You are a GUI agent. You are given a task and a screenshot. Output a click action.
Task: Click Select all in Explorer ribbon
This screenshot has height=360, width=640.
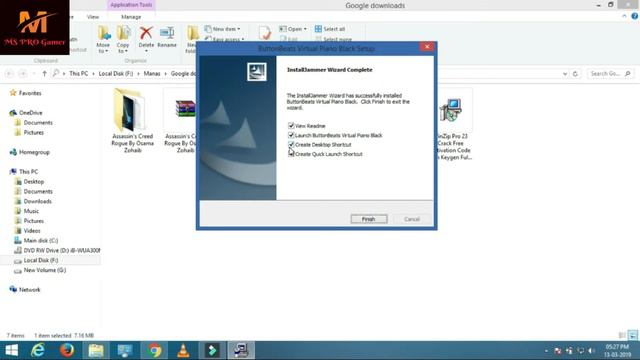pyautogui.click(x=330, y=29)
